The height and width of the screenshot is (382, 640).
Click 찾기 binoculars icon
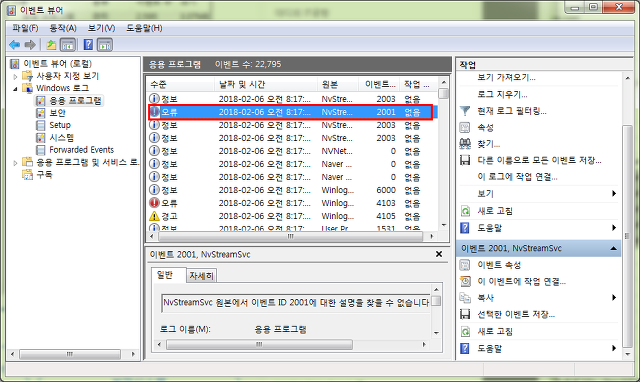click(465, 144)
